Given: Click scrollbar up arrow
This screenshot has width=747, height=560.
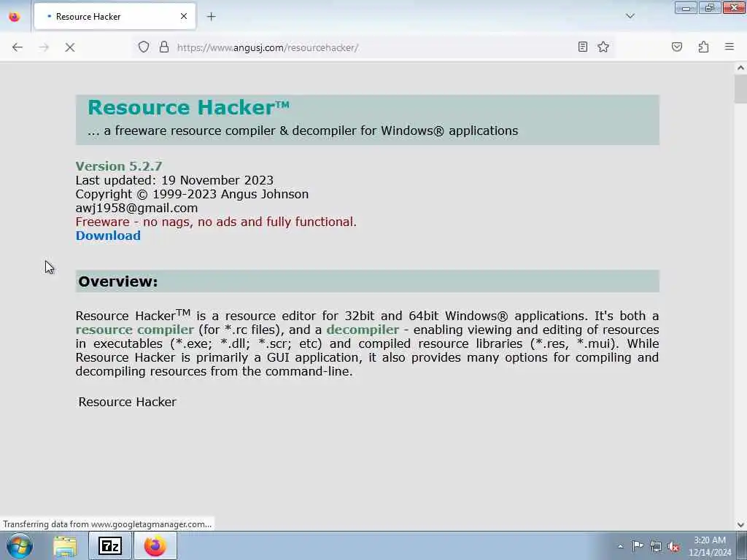Looking at the screenshot, I should coord(740,68).
